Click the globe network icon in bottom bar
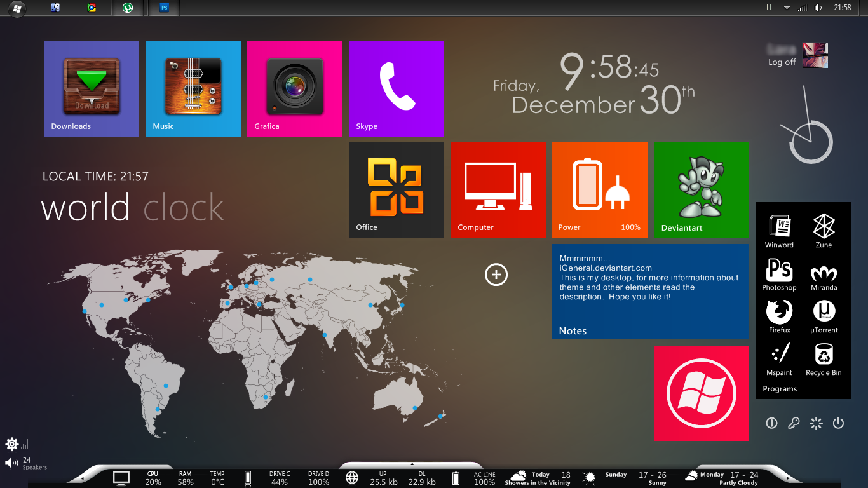The image size is (868, 488). [352, 478]
